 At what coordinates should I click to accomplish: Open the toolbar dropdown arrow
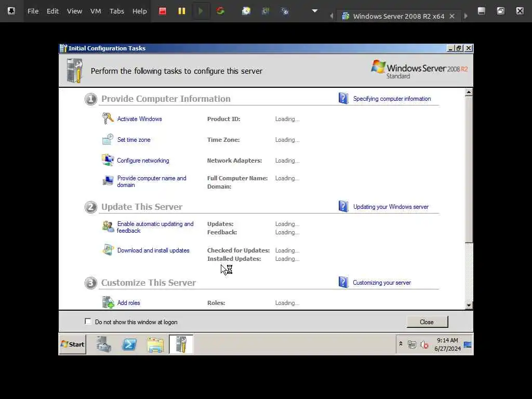coord(314,11)
